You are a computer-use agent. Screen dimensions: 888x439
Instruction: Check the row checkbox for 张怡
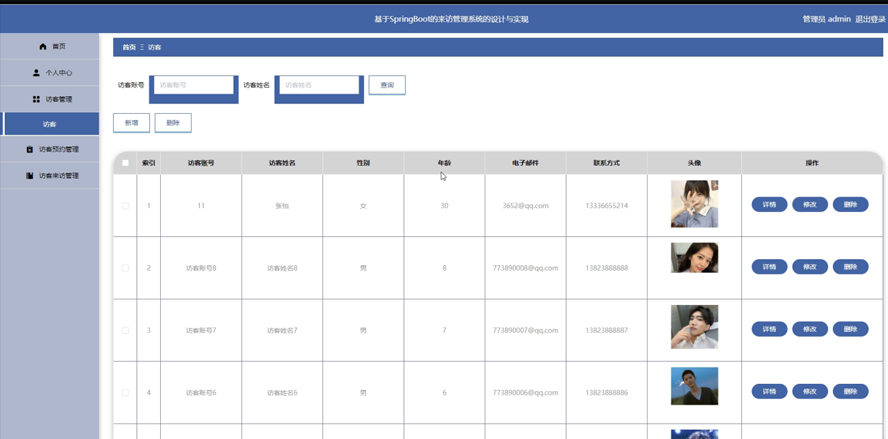coord(125,206)
